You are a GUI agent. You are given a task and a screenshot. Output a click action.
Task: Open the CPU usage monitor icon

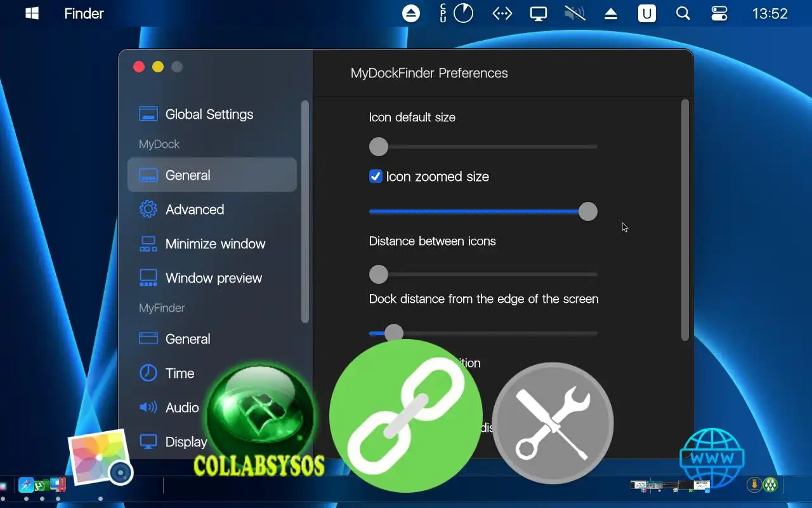pos(457,13)
